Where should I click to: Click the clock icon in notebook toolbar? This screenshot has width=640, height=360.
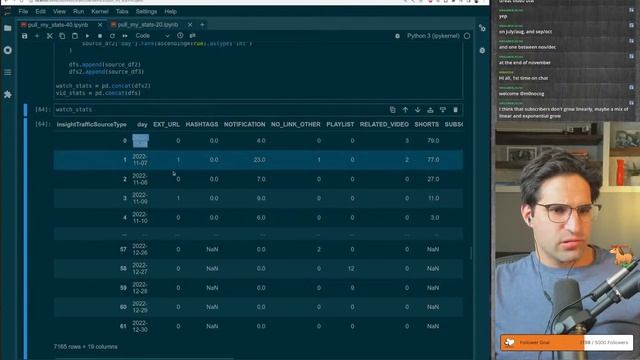coord(180,36)
